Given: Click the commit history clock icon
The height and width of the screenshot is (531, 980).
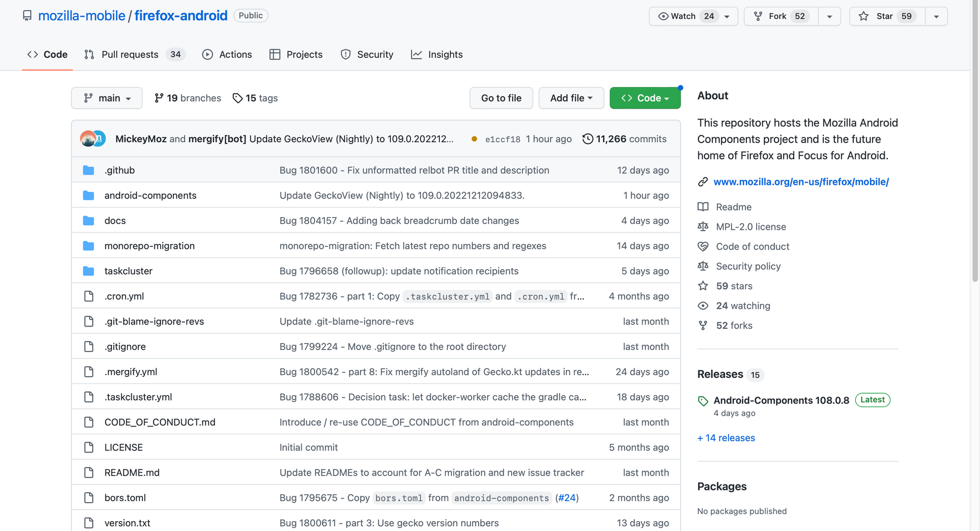Looking at the screenshot, I should [x=588, y=139].
